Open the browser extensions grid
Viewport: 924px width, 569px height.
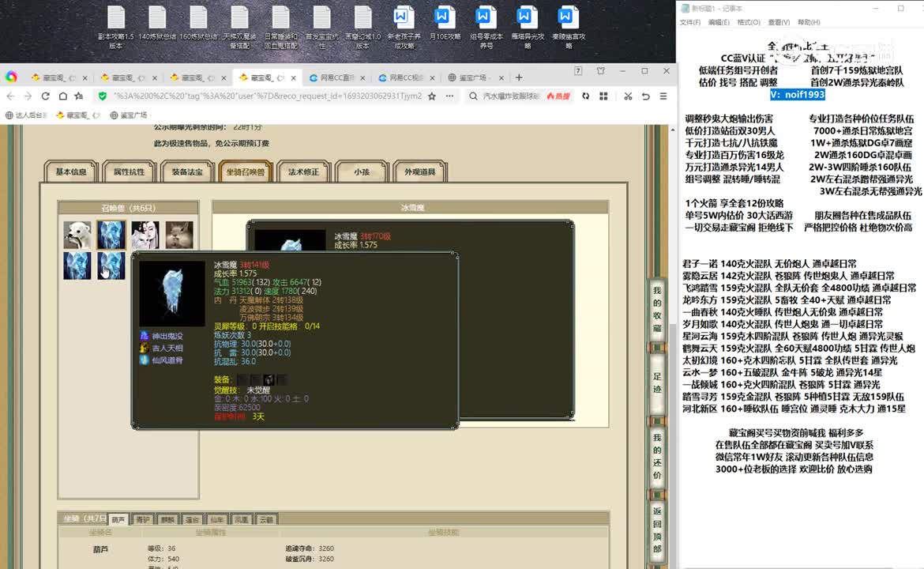coord(603,96)
